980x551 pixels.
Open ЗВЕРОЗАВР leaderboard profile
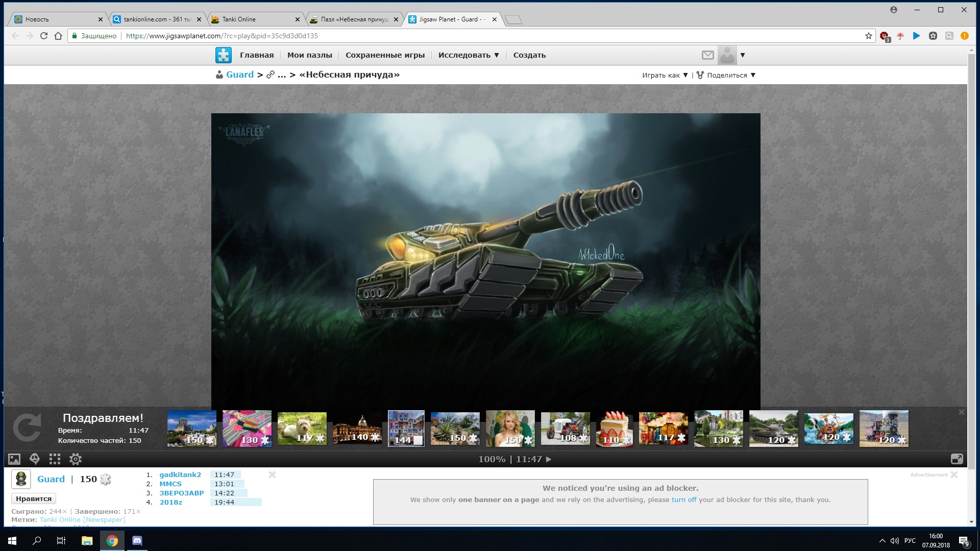click(x=182, y=493)
